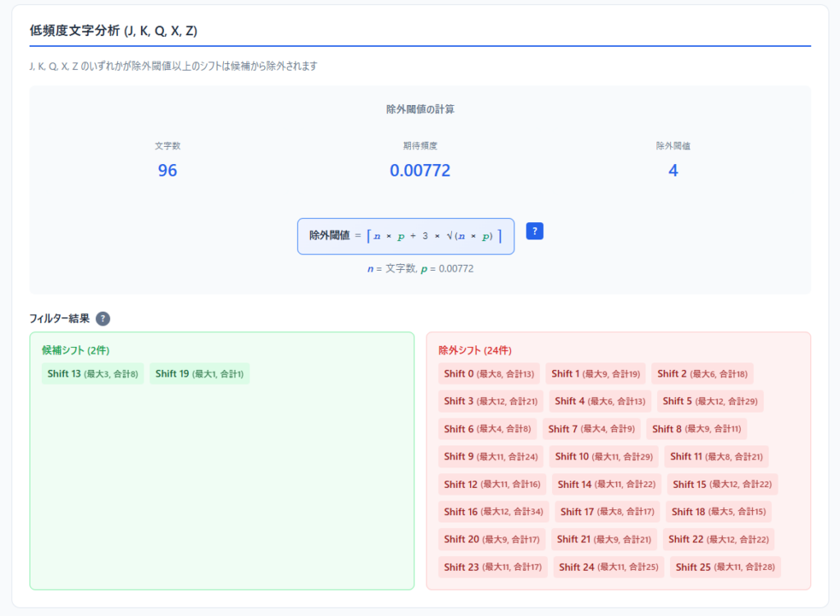
Task: Select the Shift 19 candidate chip
Action: (x=199, y=374)
